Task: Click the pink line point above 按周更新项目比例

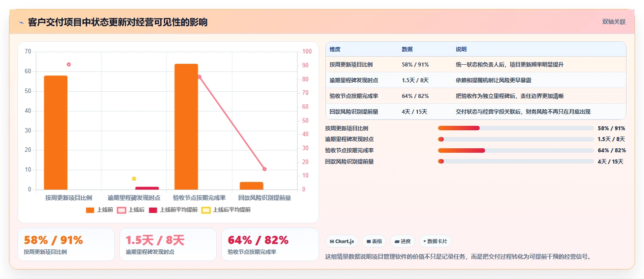Action: [x=69, y=64]
